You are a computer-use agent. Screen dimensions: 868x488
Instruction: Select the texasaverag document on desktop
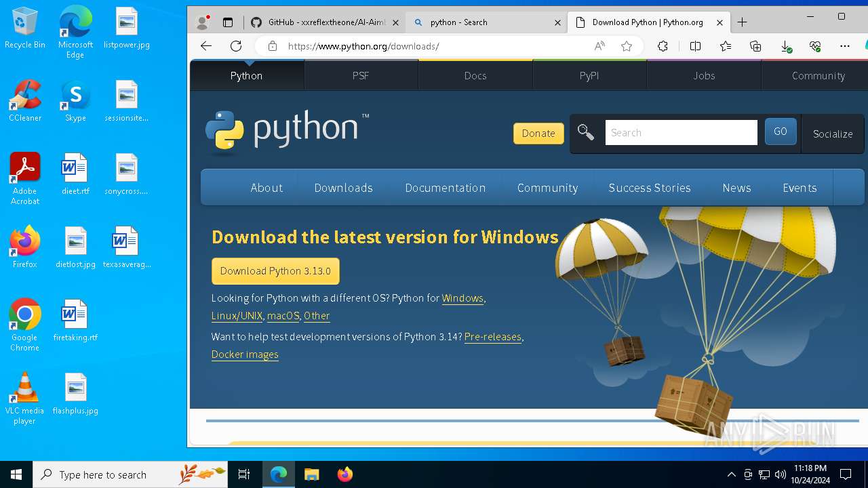pos(127,247)
